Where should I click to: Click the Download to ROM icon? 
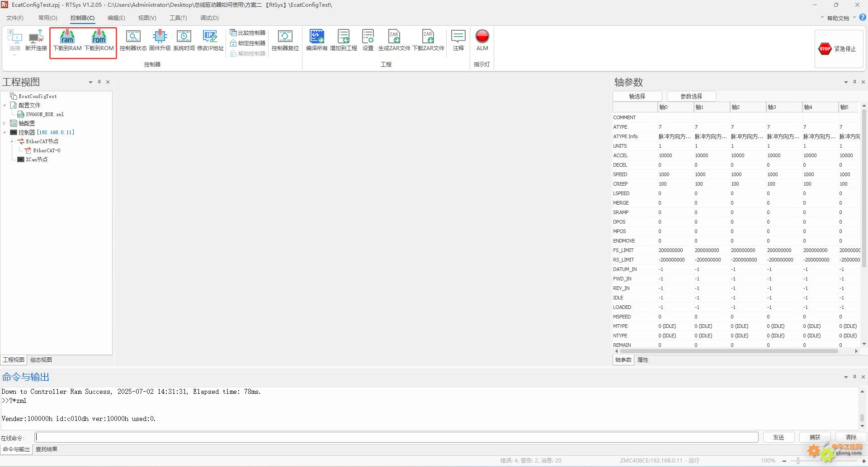99,37
